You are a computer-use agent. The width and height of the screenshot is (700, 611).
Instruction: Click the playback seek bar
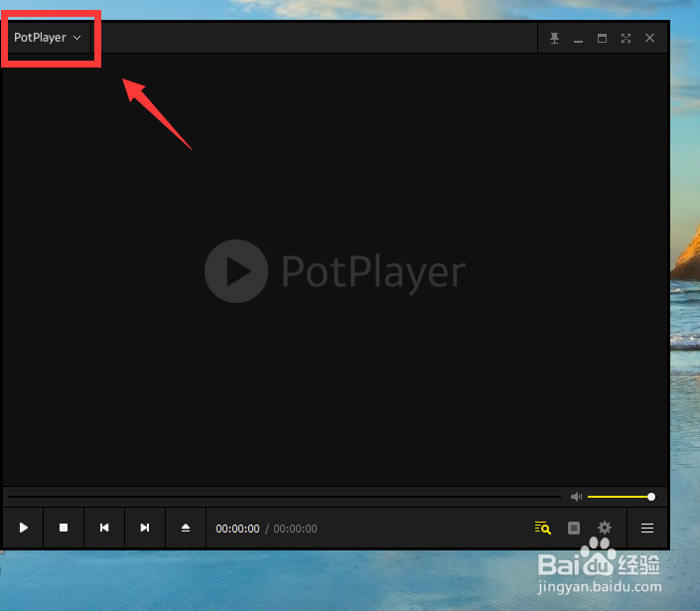[x=284, y=496]
